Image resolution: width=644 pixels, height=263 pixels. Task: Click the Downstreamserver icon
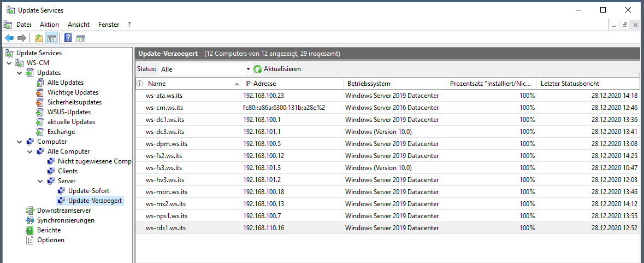coord(30,211)
